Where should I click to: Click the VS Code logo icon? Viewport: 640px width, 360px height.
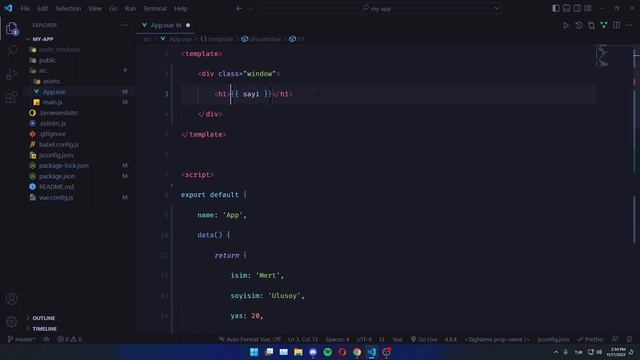[x=8, y=8]
